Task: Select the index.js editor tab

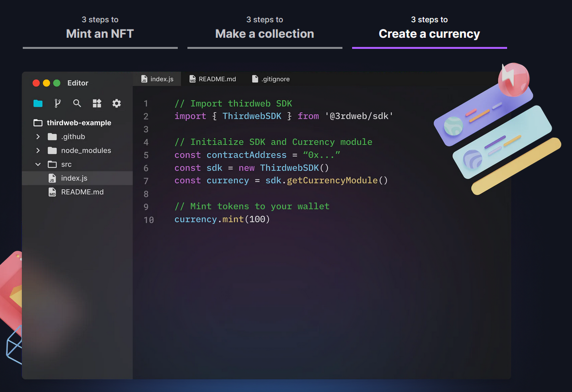Action: (156, 79)
